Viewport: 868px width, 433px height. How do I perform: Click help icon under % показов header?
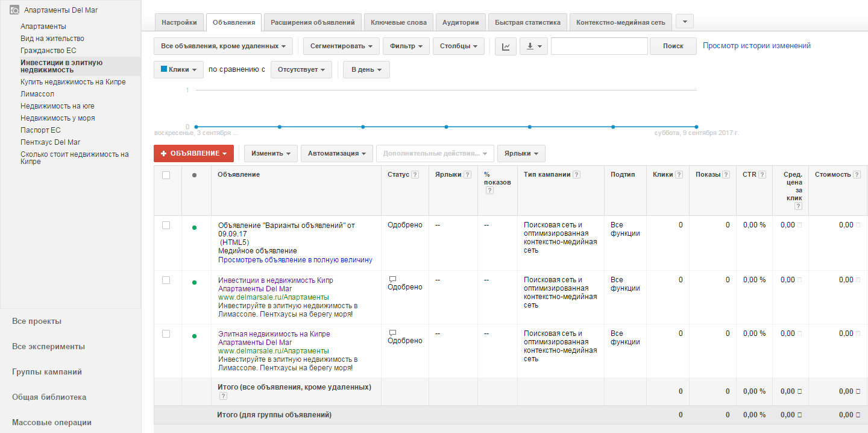click(489, 191)
